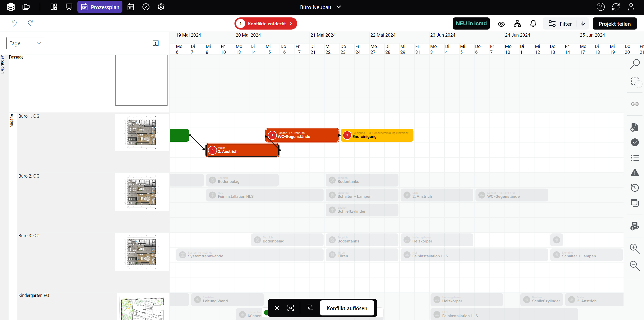Expand the Filter options arrow
Screen dimensions: 644x320
[x=583, y=24]
